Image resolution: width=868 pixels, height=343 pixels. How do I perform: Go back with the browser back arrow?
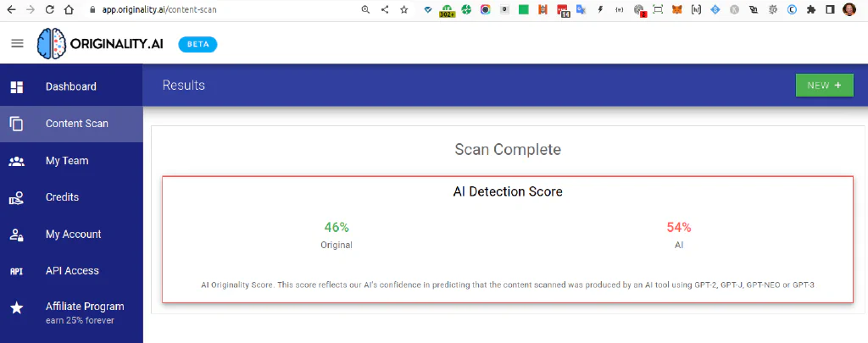(x=12, y=9)
